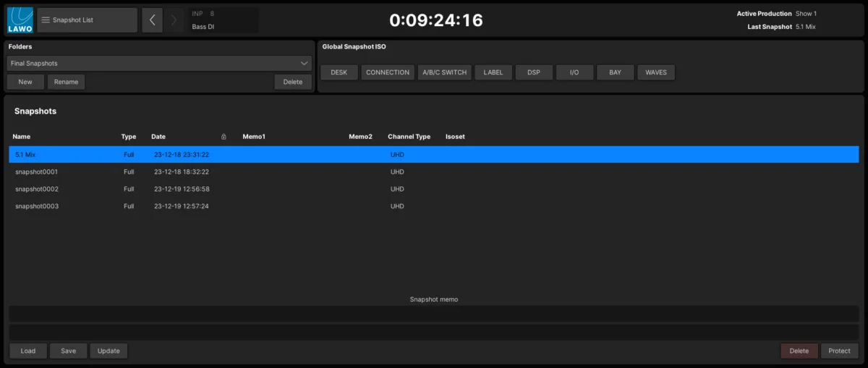Click UHD channel type for snapshot0003
868x368 pixels.
(x=397, y=206)
